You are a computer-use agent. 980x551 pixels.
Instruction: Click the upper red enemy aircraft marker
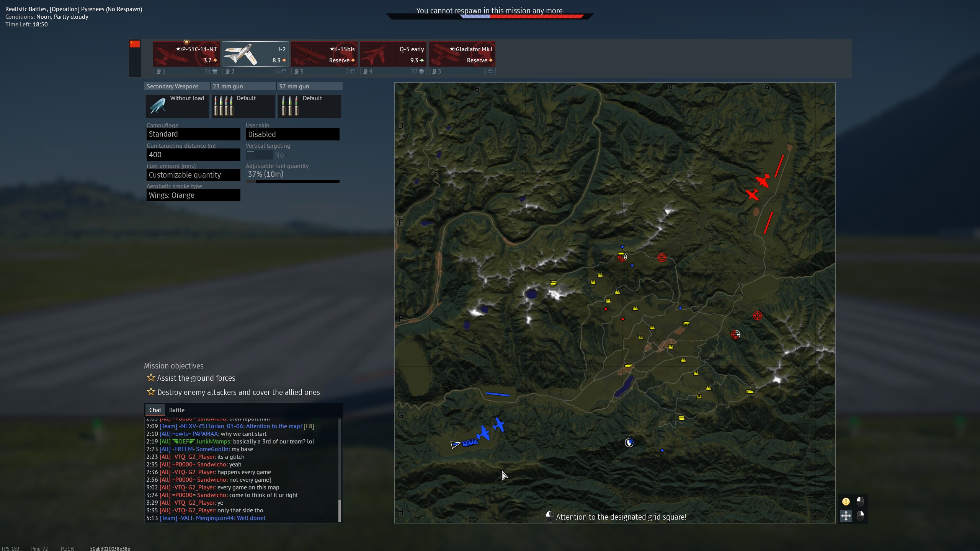click(x=763, y=181)
